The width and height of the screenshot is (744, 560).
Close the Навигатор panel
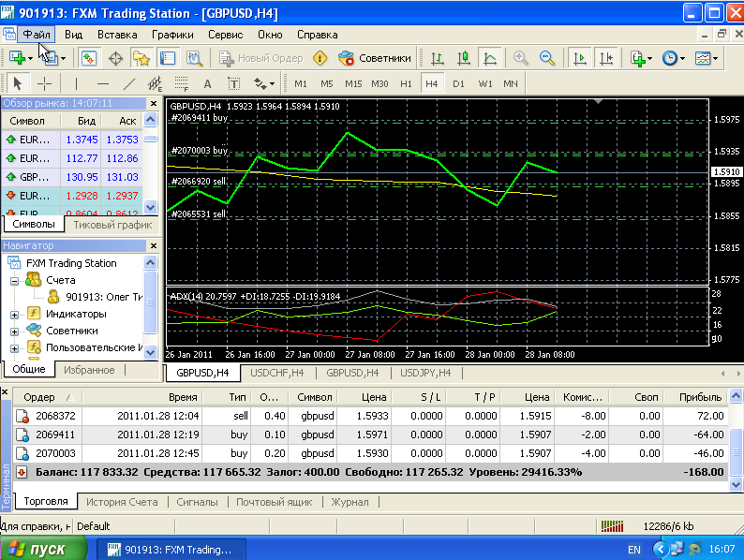click(x=154, y=245)
